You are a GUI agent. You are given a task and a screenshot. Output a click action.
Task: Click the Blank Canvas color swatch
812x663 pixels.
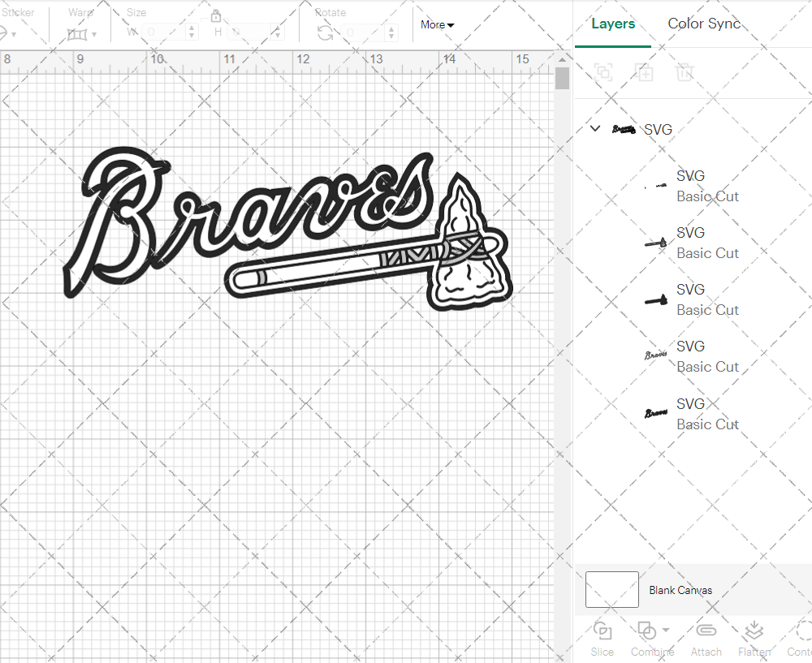(612, 590)
